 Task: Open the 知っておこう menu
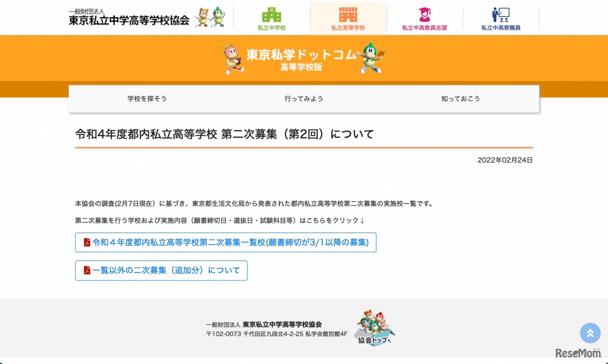460,99
